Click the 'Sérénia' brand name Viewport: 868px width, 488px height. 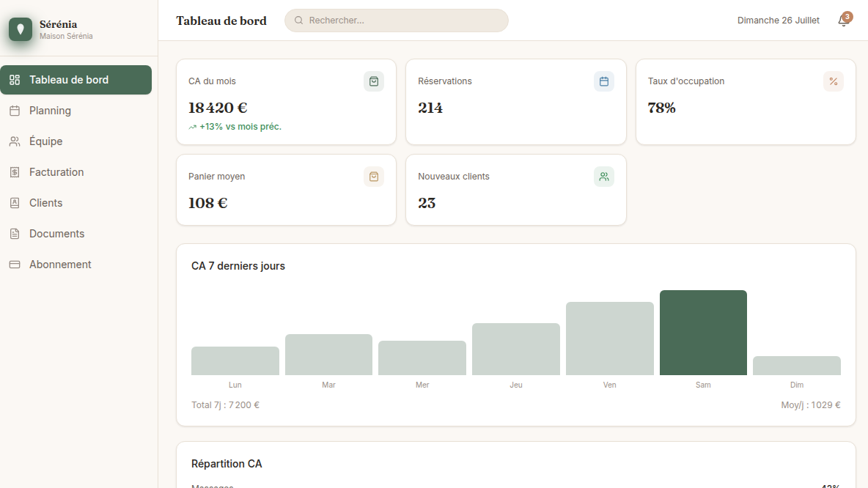click(x=58, y=24)
